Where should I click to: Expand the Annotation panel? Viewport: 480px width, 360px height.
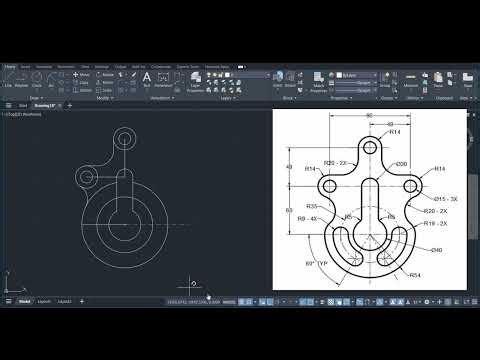pyautogui.click(x=162, y=98)
